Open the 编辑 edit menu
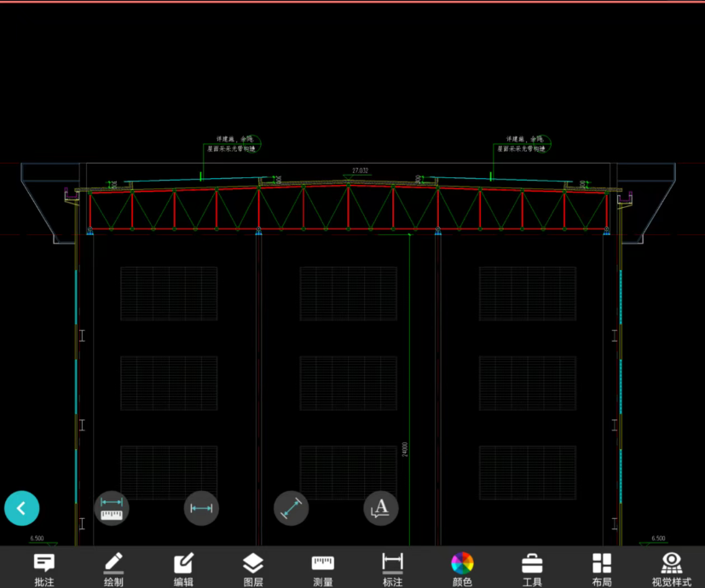 183,568
